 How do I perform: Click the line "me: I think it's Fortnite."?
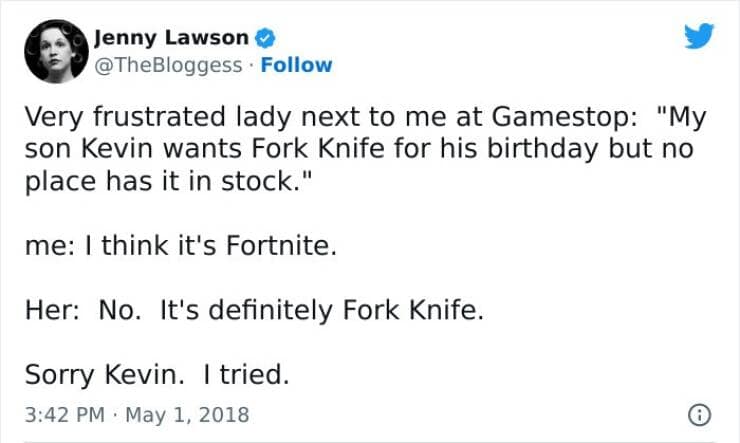pyautogui.click(x=179, y=247)
